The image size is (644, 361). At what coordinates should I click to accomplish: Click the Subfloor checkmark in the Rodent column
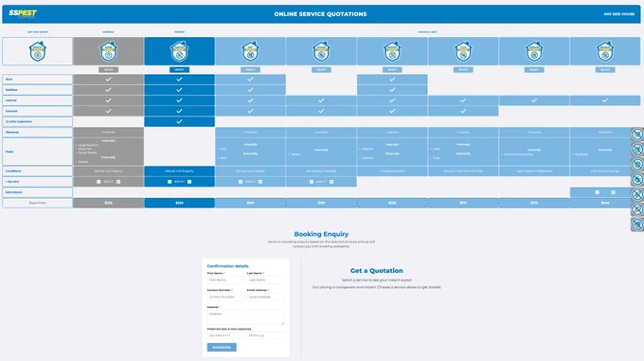click(392, 89)
